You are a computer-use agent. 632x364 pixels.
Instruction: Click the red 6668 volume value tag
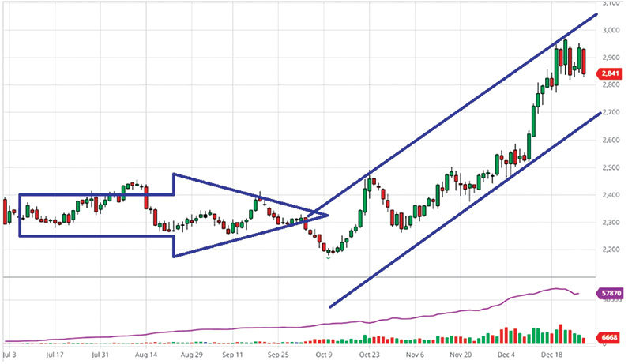(x=608, y=337)
